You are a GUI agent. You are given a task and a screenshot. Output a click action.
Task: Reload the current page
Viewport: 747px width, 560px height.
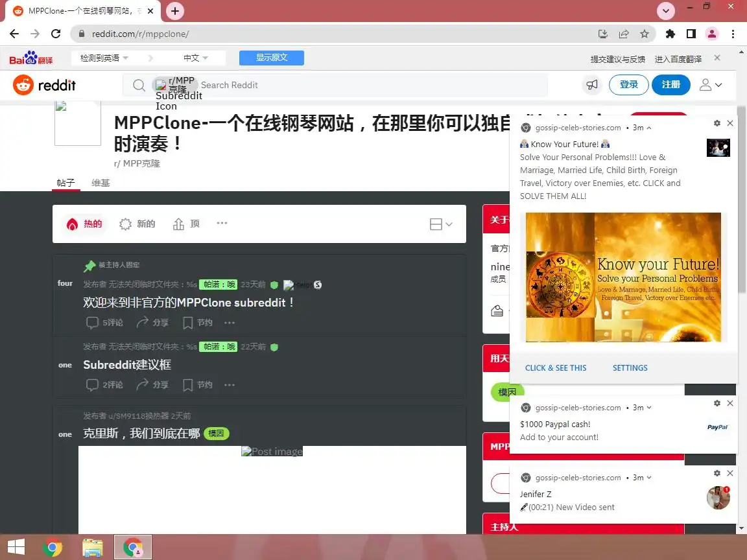pos(56,34)
